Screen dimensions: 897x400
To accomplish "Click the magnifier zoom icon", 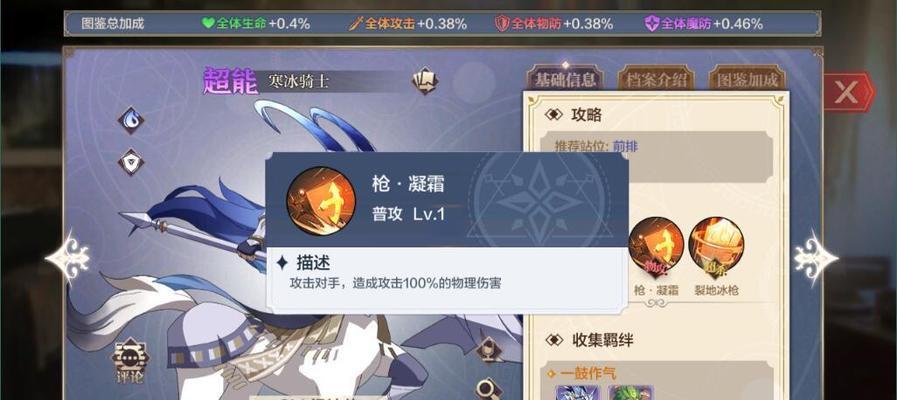I will point(489,389).
